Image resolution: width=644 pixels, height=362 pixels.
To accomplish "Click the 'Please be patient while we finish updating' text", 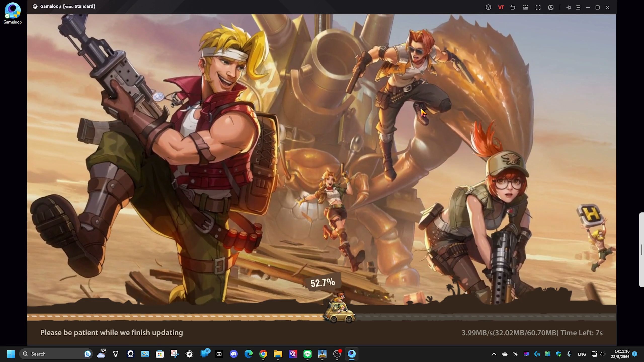I will click(111, 333).
